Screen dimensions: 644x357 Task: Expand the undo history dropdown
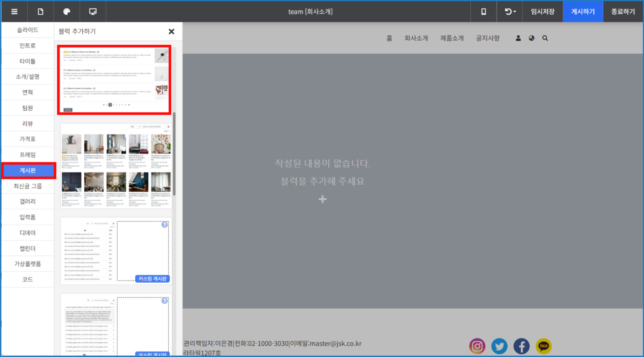pyautogui.click(x=510, y=12)
